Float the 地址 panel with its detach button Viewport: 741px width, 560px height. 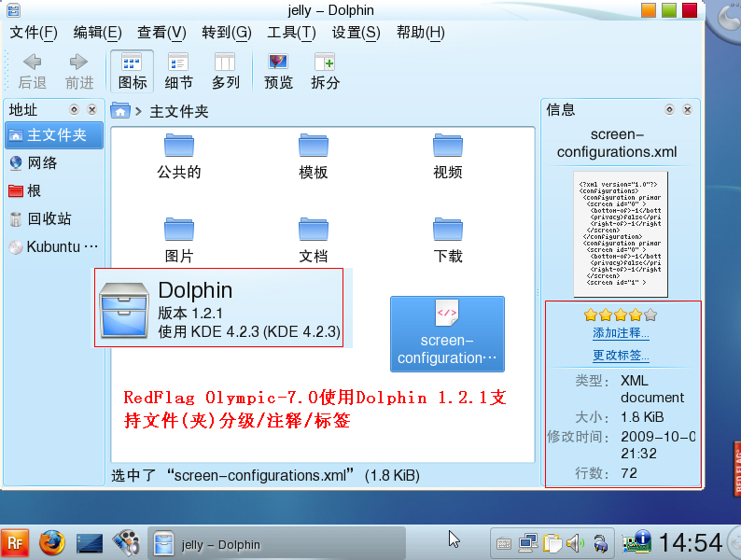74,109
